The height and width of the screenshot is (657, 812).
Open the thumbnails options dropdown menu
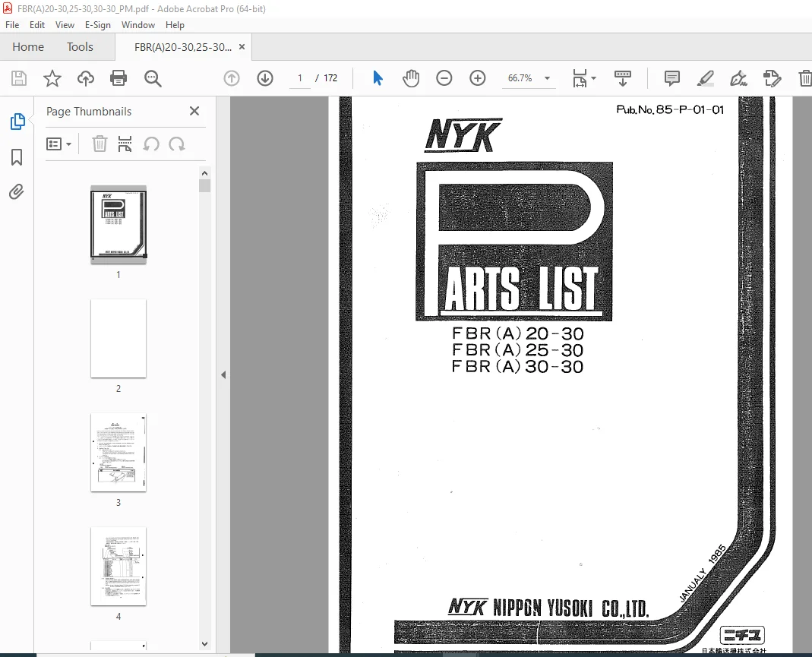[58, 144]
